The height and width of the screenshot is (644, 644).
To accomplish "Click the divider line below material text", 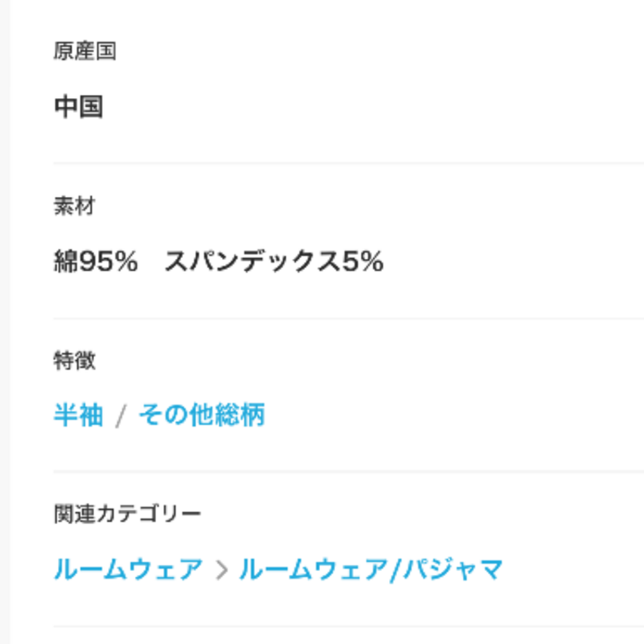I will click(x=349, y=318).
